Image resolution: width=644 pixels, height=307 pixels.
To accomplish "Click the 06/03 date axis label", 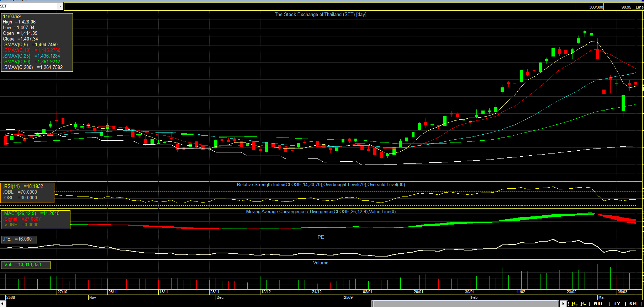I will point(622,292).
